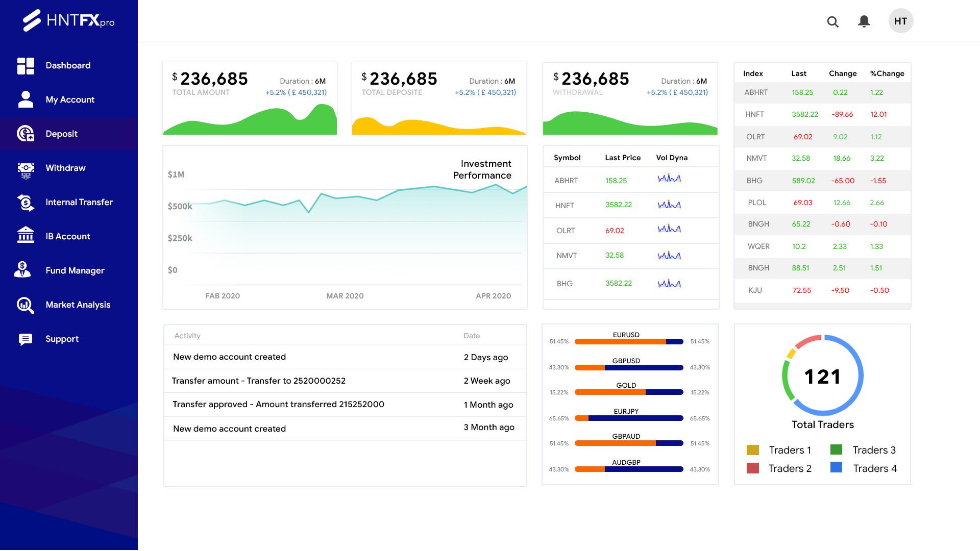
Task: Click 'Transfer amount' activity entry
Action: point(258,381)
